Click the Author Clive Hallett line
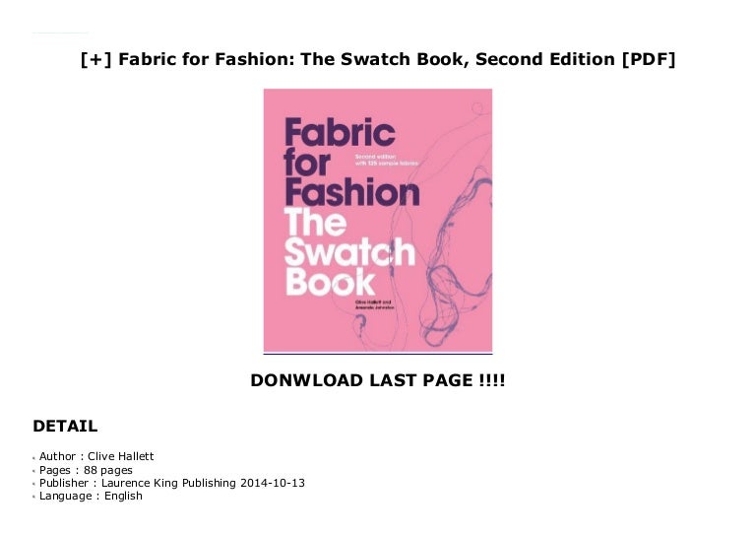The height and width of the screenshot is (535, 756). [x=96, y=456]
